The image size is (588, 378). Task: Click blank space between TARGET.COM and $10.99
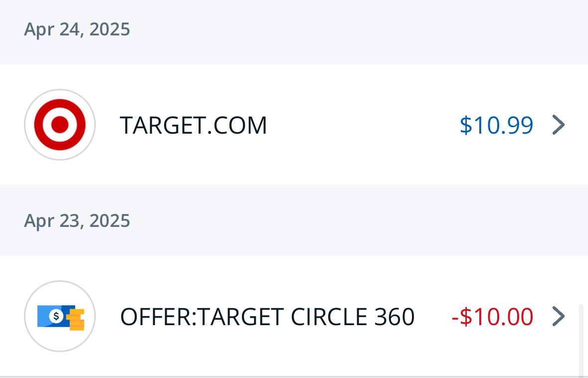(x=363, y=125)
